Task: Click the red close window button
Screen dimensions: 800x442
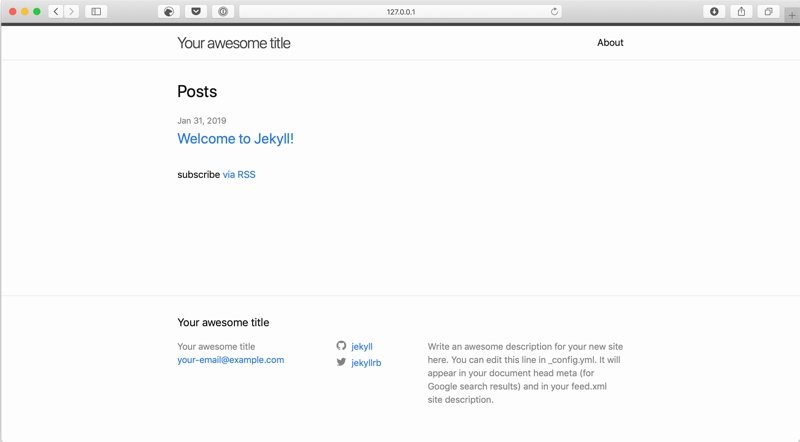Action: [x=13, y=11]
